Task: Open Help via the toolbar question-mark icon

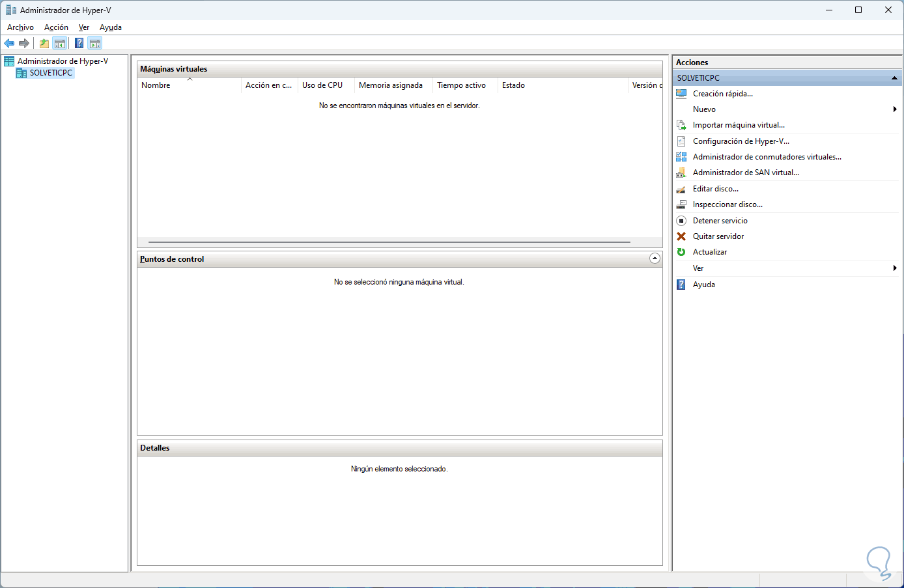Action: coord(79,44)
